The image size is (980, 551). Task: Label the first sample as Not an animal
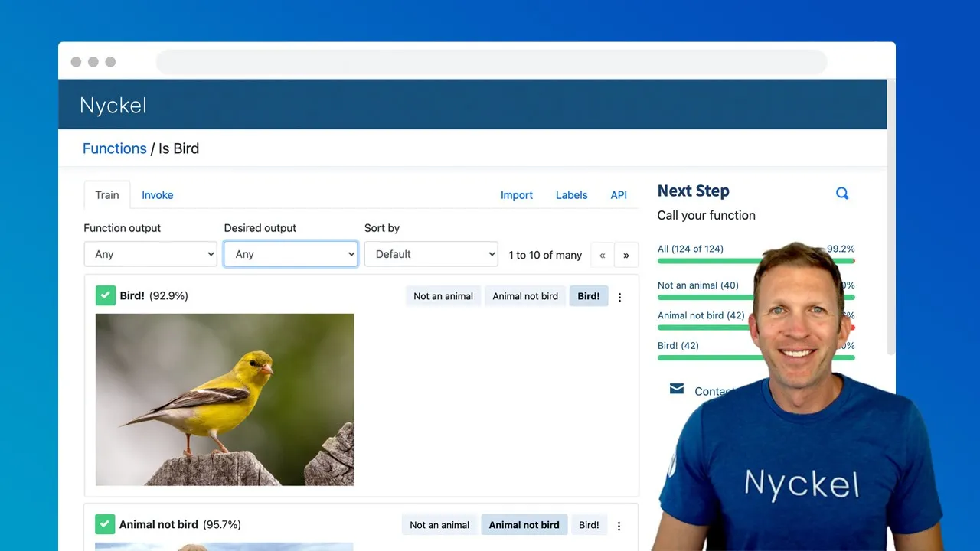[x=443, y=296]
